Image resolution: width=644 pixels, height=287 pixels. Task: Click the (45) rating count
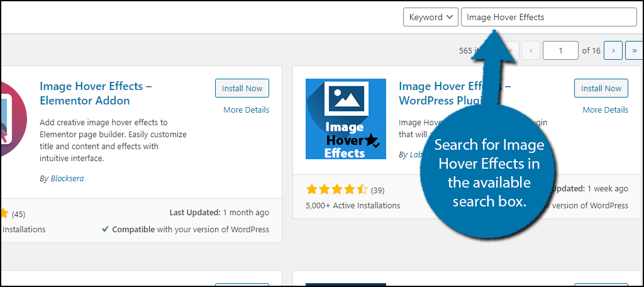pos(18,214)
